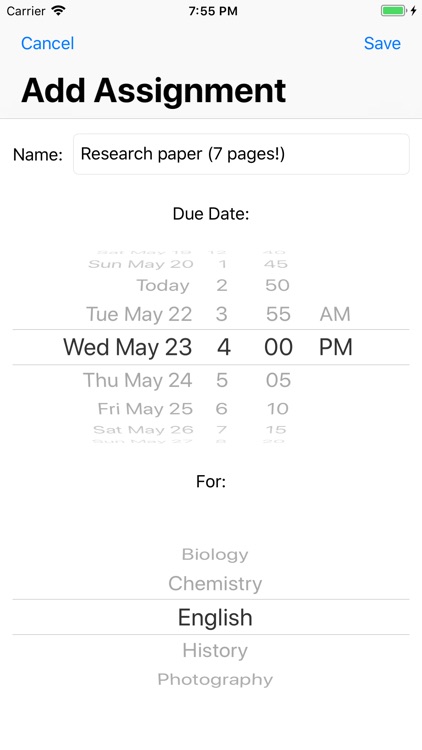This screenshot has width=422, height=750.
Task: Click the assignment Name text field
Action: [x=241, y=154]
